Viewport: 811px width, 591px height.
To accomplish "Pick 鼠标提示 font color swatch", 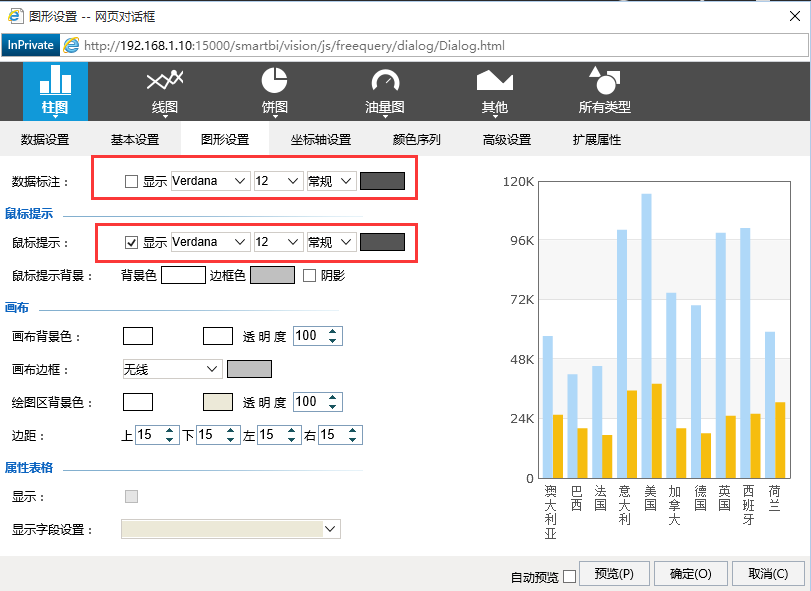I will 382,242.
